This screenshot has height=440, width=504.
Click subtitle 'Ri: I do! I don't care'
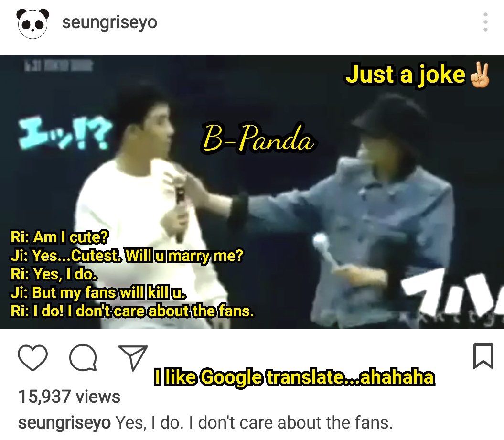pyautogui.click(x=132, y=311)
